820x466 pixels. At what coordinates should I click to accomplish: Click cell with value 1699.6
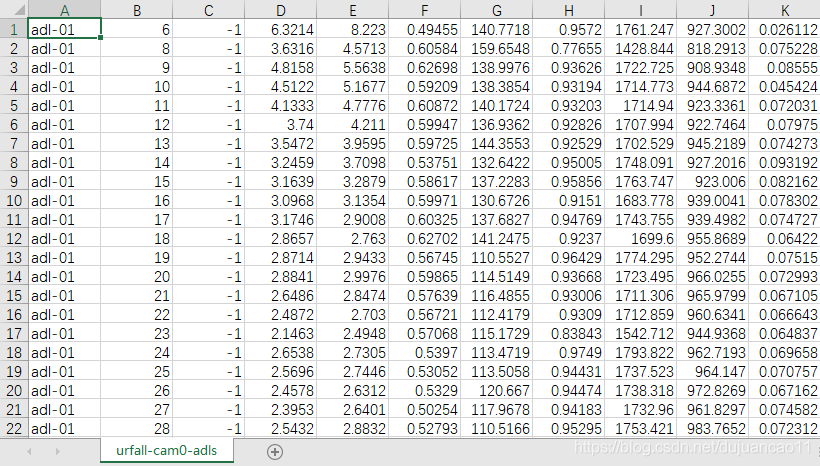[640, 238]
